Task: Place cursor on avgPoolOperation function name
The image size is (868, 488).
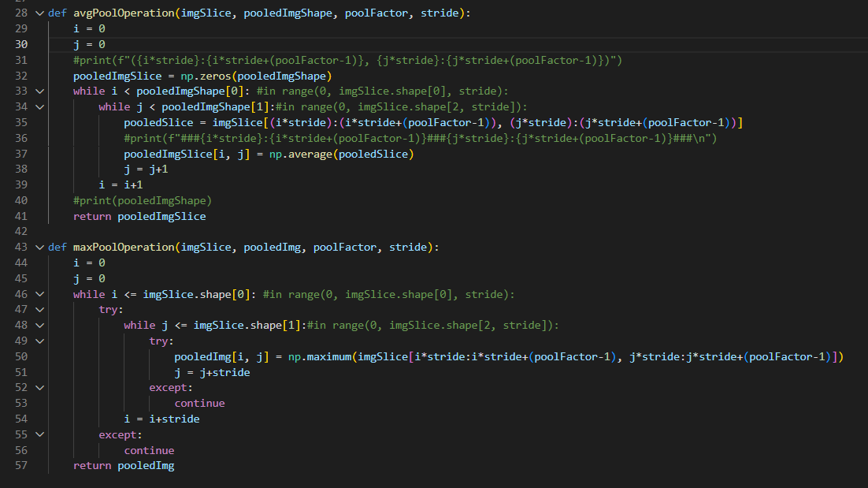Action: 124,13
